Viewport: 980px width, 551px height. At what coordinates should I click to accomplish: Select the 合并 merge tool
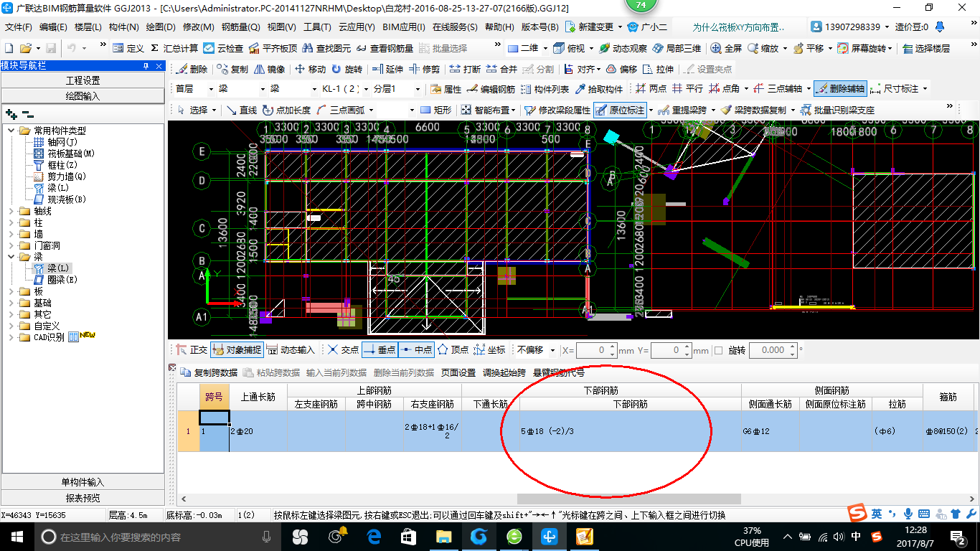tap(501, 70)
